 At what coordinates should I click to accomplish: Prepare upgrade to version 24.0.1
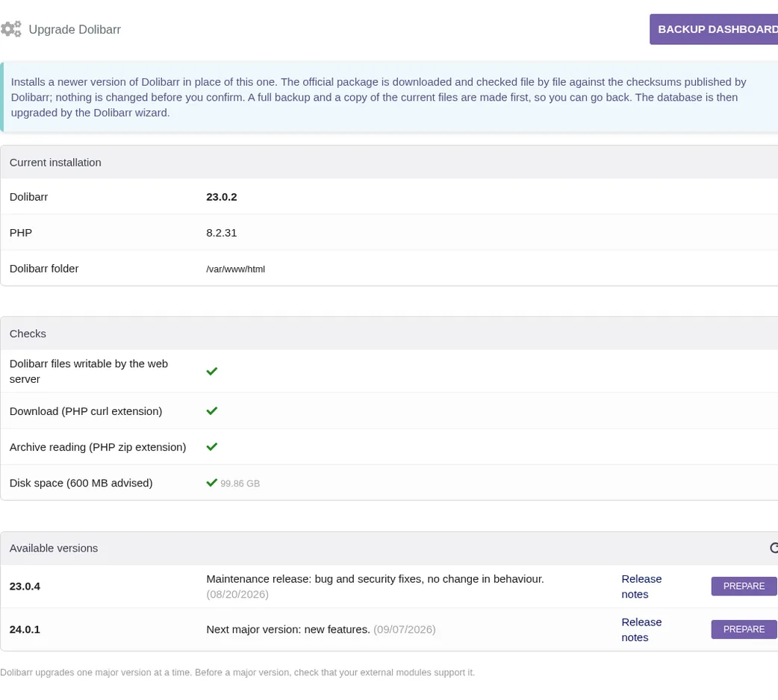coord(744,629)
